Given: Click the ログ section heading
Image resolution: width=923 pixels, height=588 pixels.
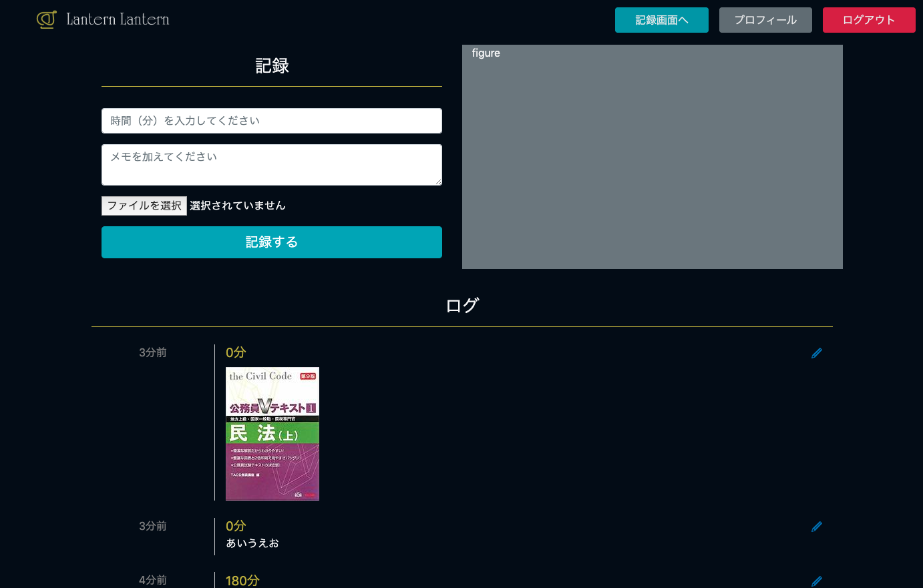Looking at the screenshot, I should pos(462,306).
